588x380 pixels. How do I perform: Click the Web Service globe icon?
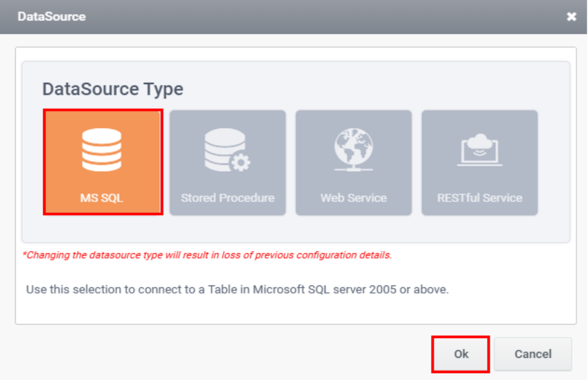tap(353, 147)
